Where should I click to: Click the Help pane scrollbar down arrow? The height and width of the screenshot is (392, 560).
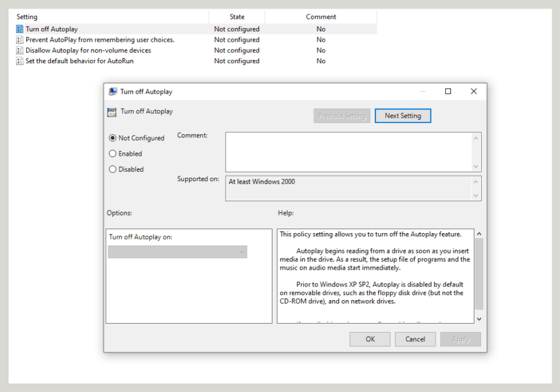pos(479,318)
